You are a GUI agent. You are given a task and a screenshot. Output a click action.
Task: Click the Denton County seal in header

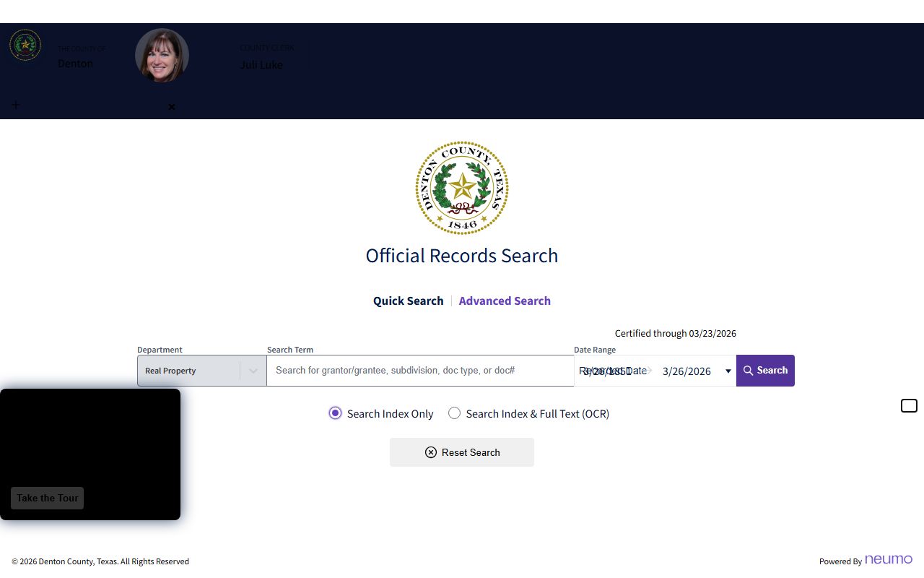(x=25, y=45)
